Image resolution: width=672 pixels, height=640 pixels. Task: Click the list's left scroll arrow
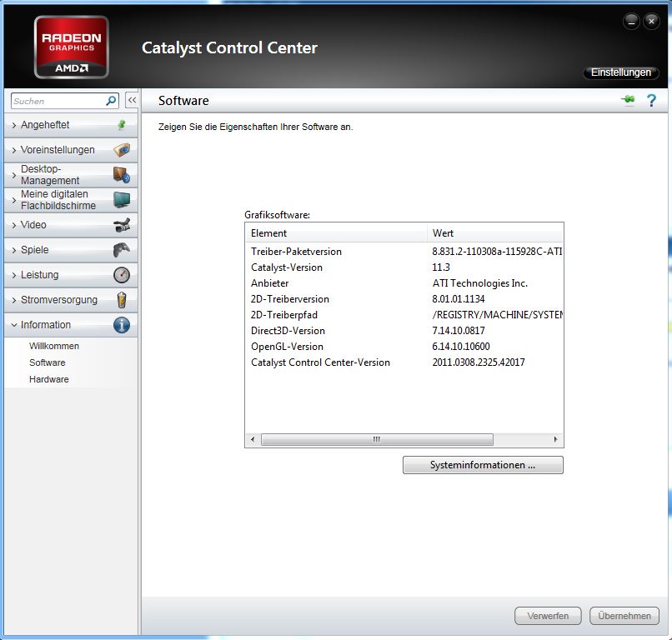click(253, 439)
